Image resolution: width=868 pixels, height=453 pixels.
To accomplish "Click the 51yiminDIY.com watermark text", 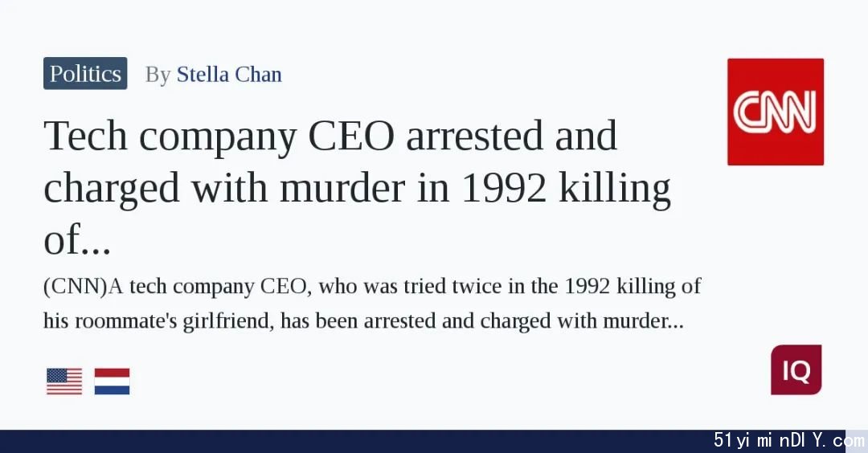I will [x=788, y=441].
